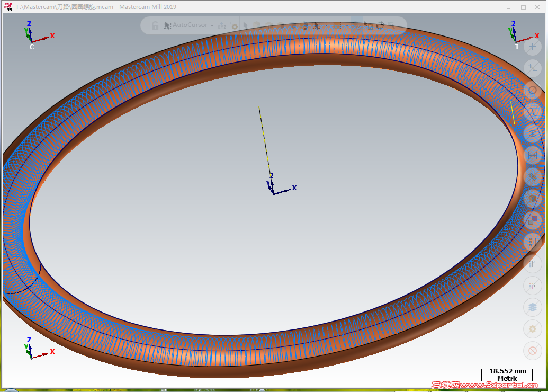548x392 pixels.
Task: Click the Mastercam 2019 title bar icon
Action: [x=8, y=7]
